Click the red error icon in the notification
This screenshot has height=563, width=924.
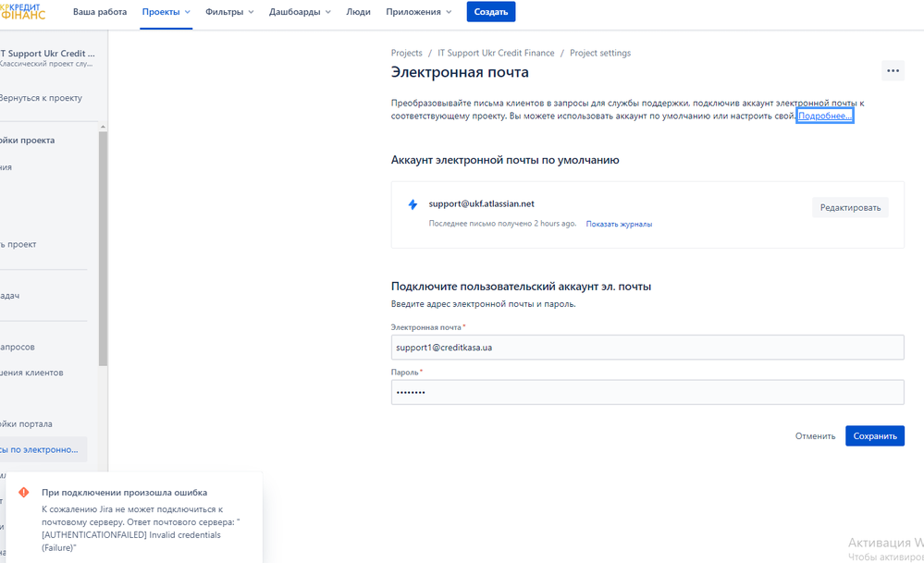click(23, 493)
